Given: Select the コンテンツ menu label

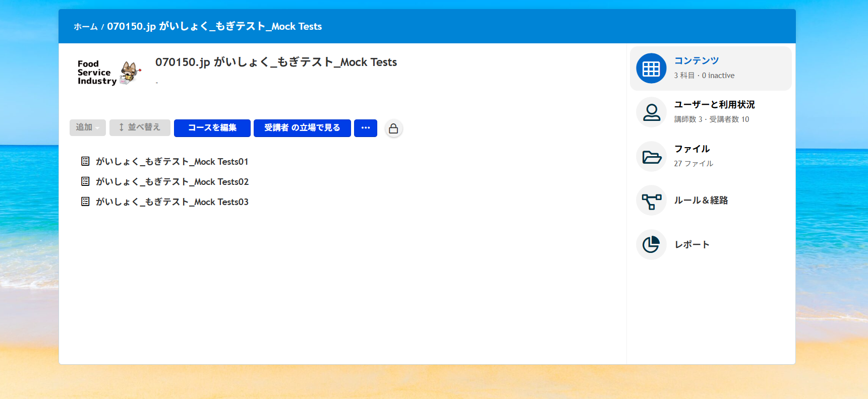Looking at the screenshot, I should coord(696,60).
